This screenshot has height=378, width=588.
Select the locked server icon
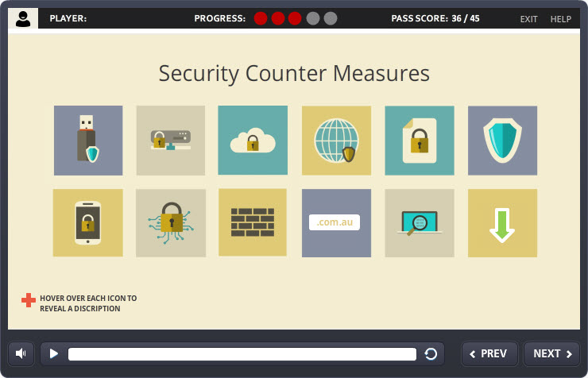click(x=171, y=141)
